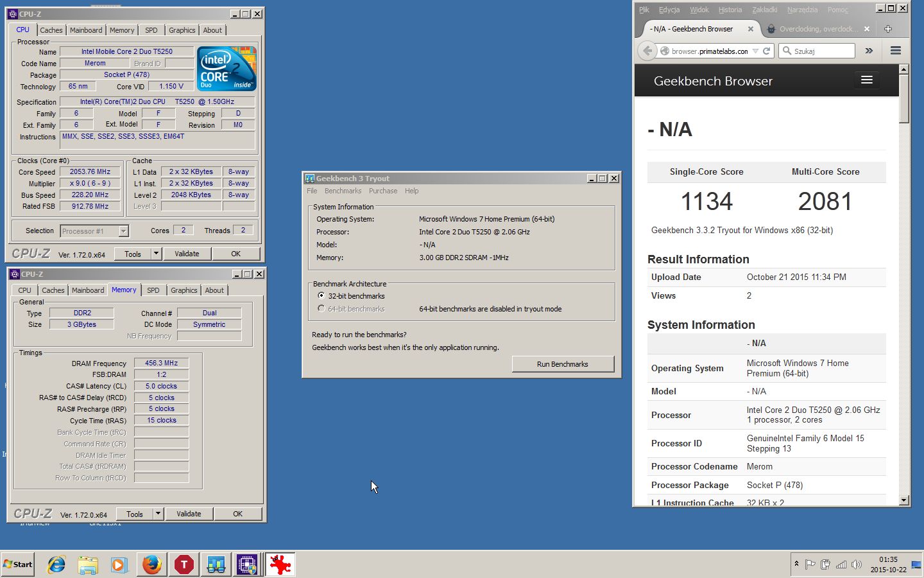Viewport: 924px width, 578px height.
Task: Click Geekbench Browser header title link
Action: pos(713,81)
